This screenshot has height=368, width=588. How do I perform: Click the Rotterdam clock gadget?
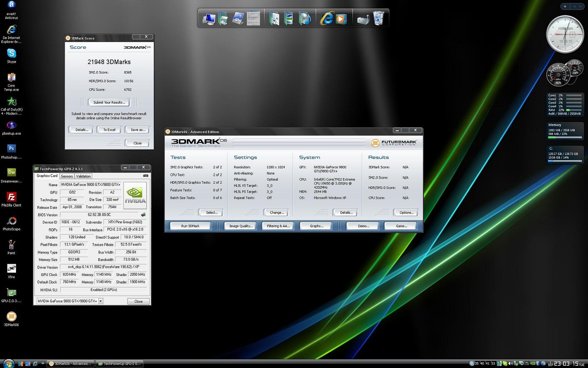(x=565, y=34)
